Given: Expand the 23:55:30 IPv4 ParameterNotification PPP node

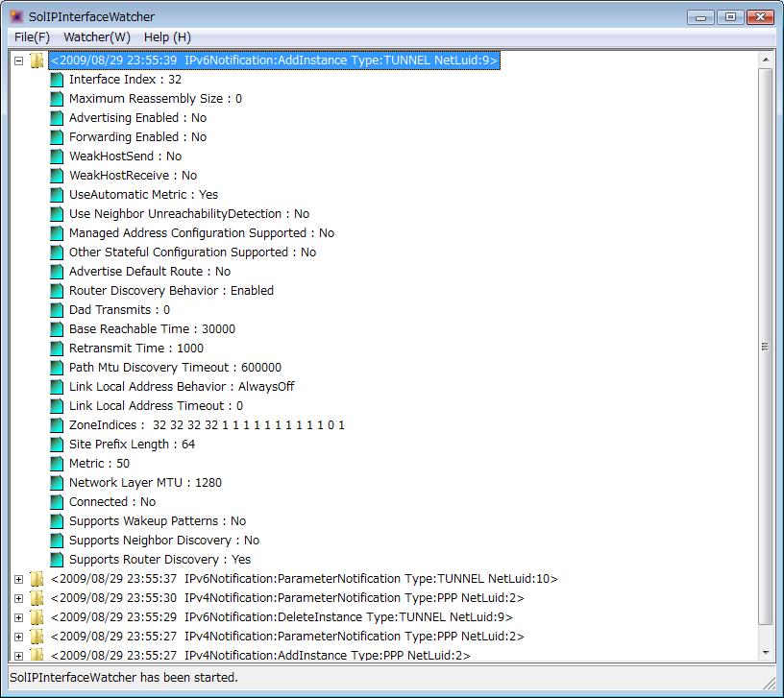Looking at the screenshot, I should (x=19, y=598).
